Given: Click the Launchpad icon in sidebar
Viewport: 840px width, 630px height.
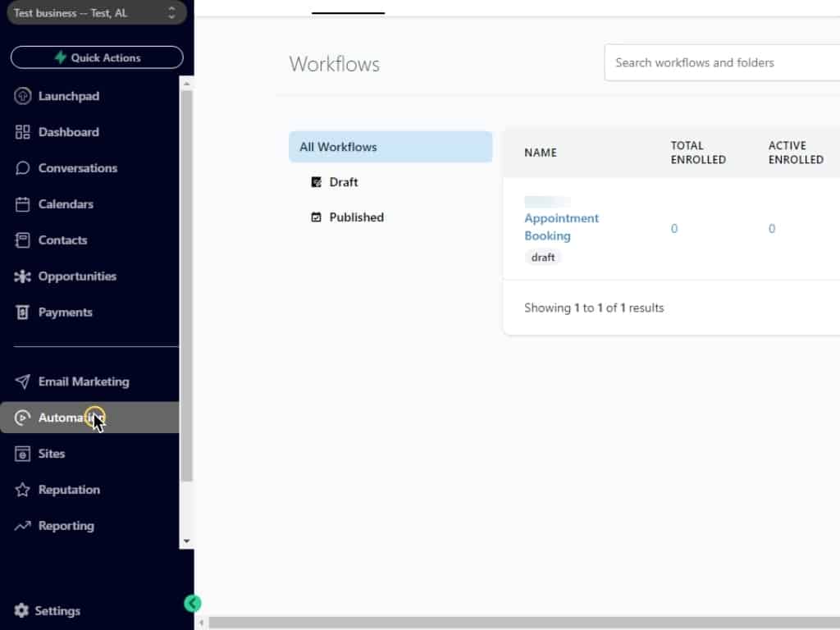Looking at the screenshot, I should coord(22,96).
